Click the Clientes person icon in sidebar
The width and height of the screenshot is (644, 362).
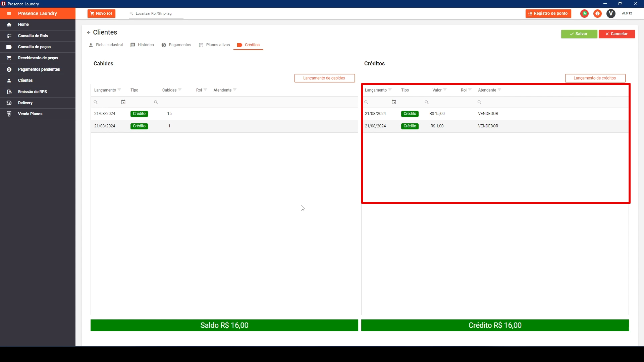[9, 80]
